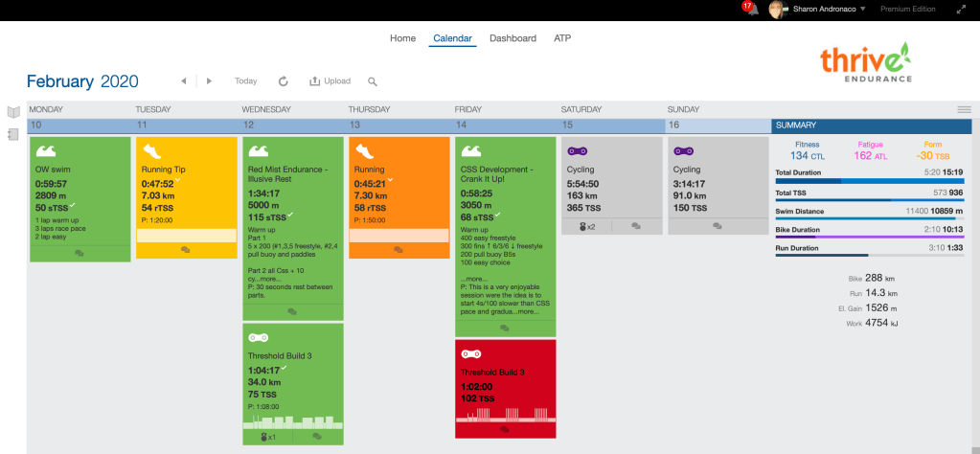Go to next week with right arrow
980x454 pixels.
[x=209, y=81]
